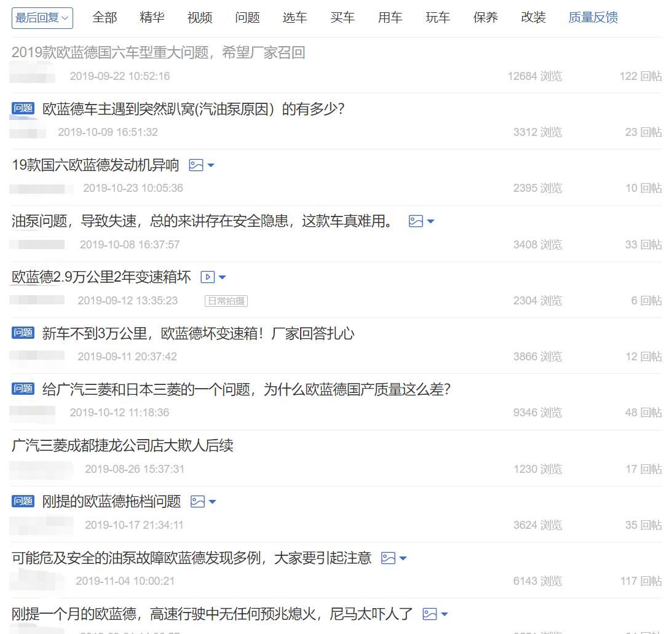This screenshot has width=672, height=634.
Task: Expand preview arrow for 油泵问题 post
Action: (x=431, y=221)
